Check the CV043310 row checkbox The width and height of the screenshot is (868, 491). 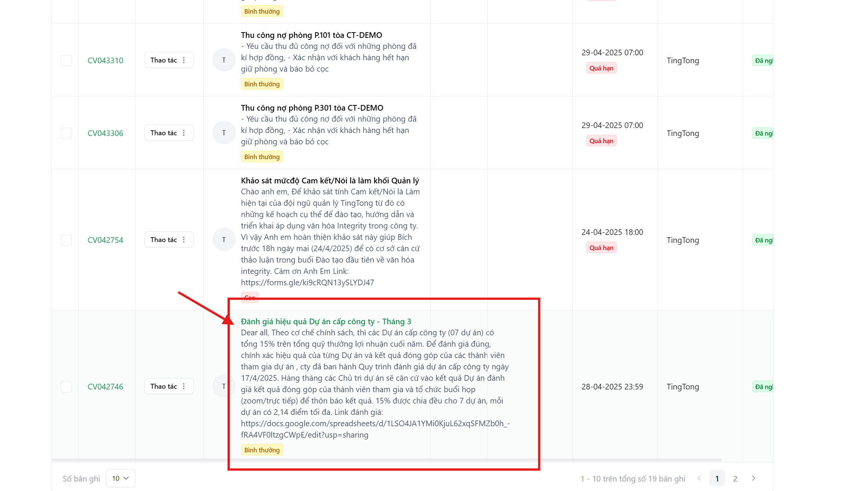coord(66,61)
